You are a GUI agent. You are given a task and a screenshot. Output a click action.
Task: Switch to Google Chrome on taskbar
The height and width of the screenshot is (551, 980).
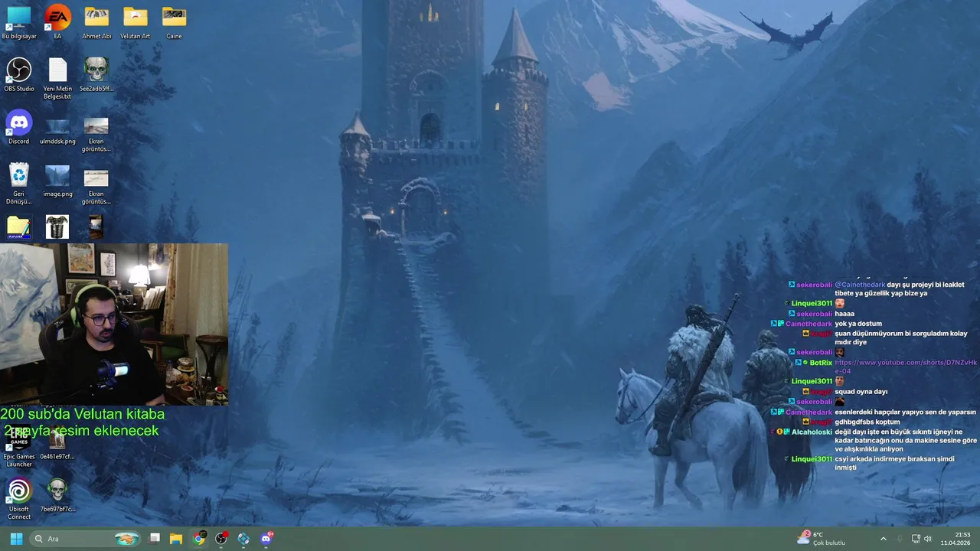coord(199,539)
